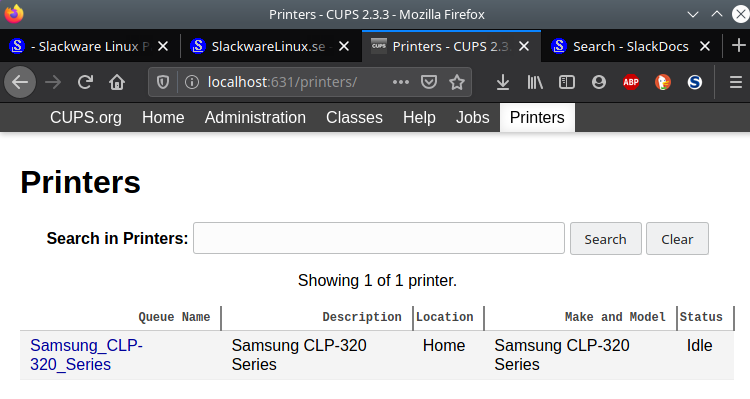Open the Administration tab in CUPS
The height and width of the screenshot is (399, 750).
(255, 118)
